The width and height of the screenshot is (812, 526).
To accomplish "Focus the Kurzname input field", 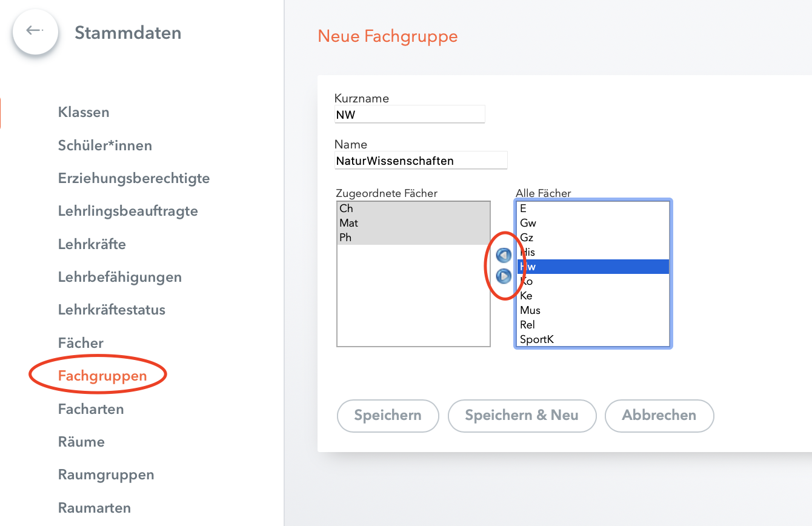I will coord(410,114).
